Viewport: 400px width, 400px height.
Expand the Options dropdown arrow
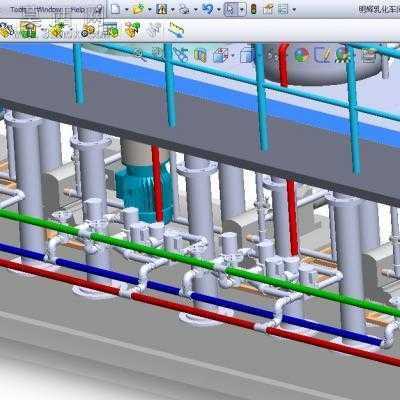point(294,10)
